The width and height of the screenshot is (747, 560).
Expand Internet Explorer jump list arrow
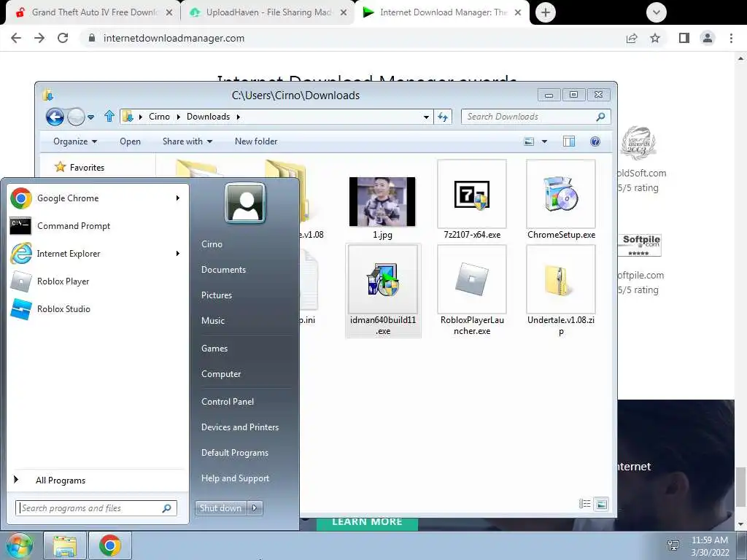[178, 253]
